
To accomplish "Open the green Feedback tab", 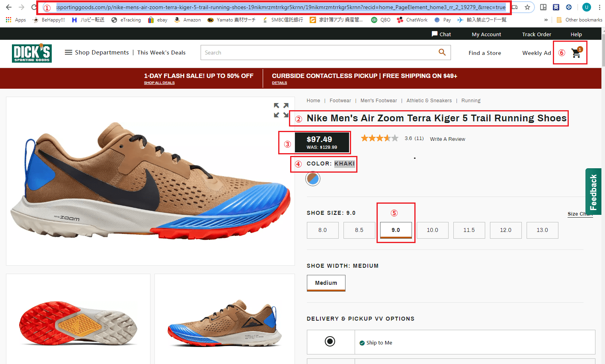I will click(x=593, y=192).
